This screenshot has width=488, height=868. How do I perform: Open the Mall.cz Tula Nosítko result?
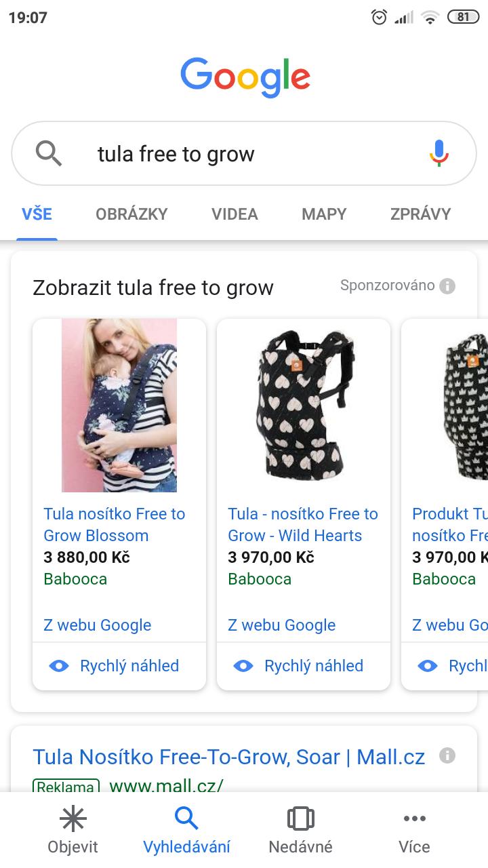pos(228,757)
